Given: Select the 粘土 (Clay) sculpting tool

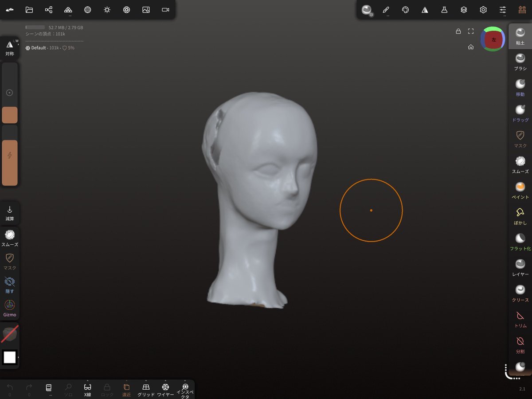Looking at the screenshot, I should point(520,35).
